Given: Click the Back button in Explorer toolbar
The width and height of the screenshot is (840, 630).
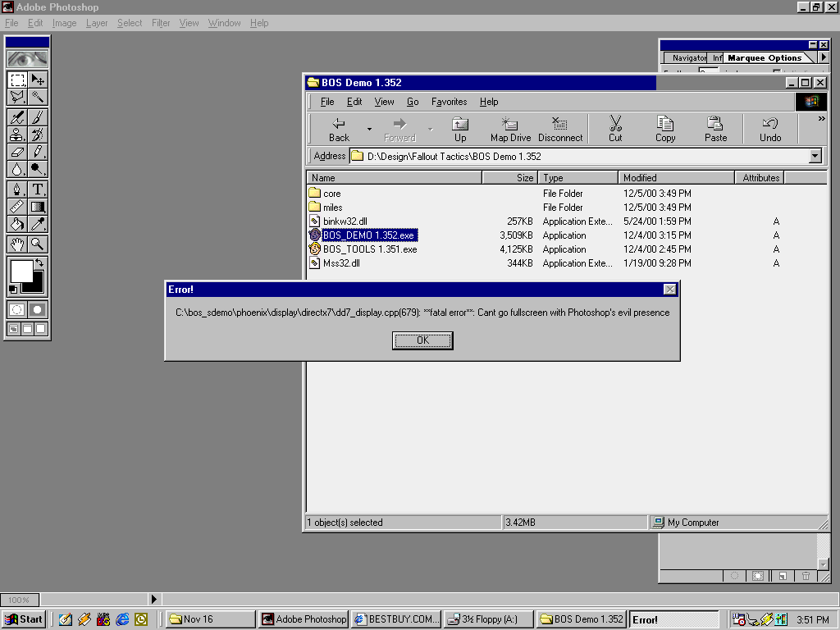Looking at the screenshot, I should 339,130.
